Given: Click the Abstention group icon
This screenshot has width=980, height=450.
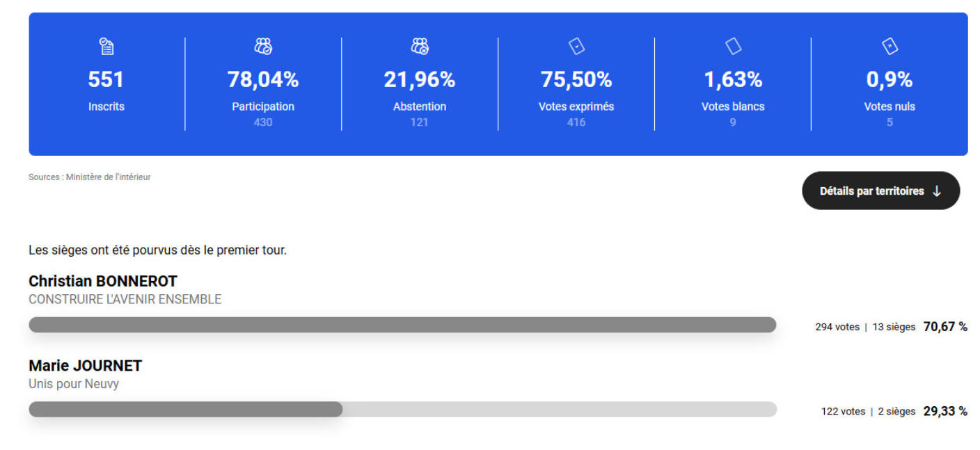Looking at the screenshot, I should [x=420, y=47].
